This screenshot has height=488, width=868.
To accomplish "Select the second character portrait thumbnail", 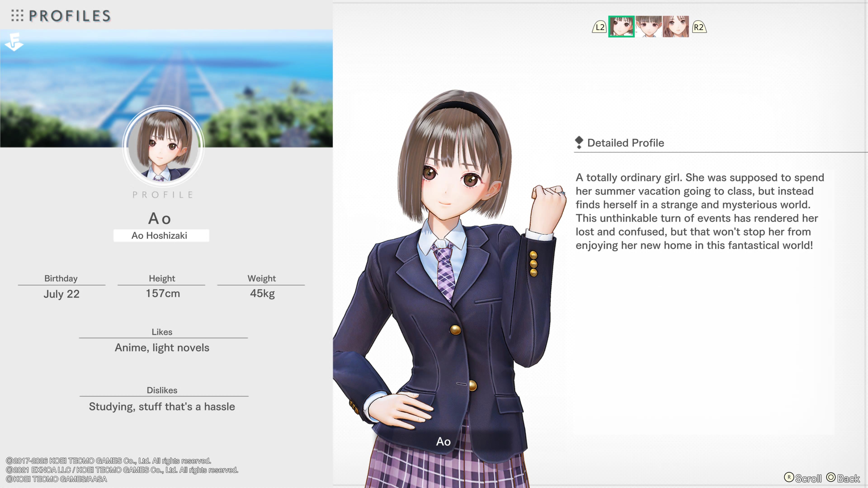I will 649,26.
